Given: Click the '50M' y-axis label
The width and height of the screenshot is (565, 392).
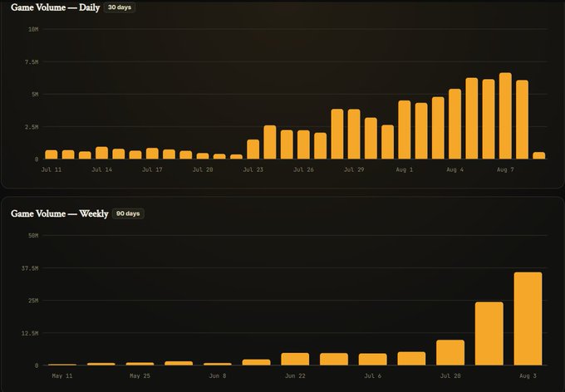Looking at the screenshot, I should pyautogui.click(x=33, y=236).
